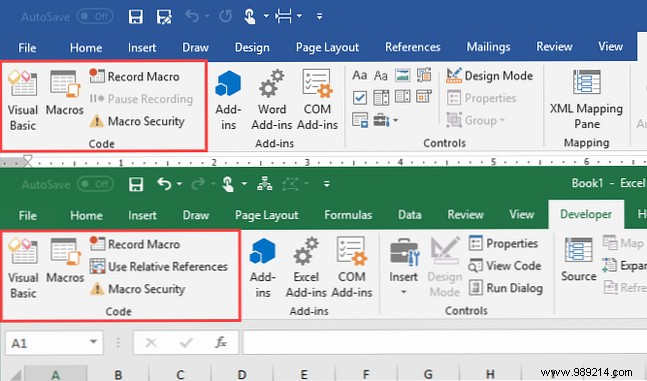Click the Insert Function fx button

tap(221, 342)
